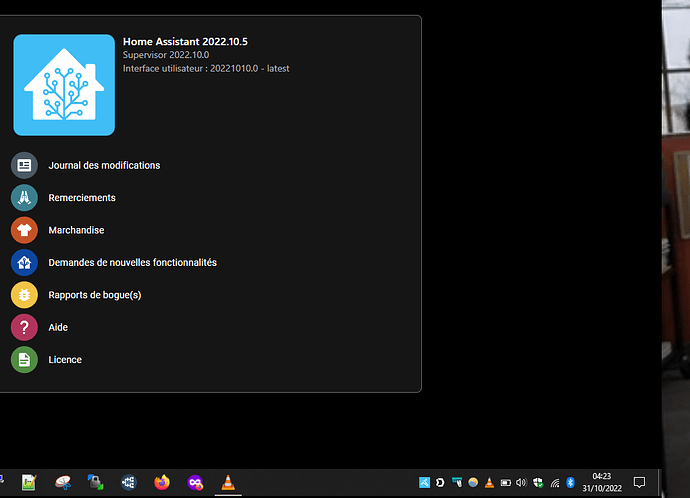Open Licence link
The image size is (690, 498).
(x=65, y=360)
